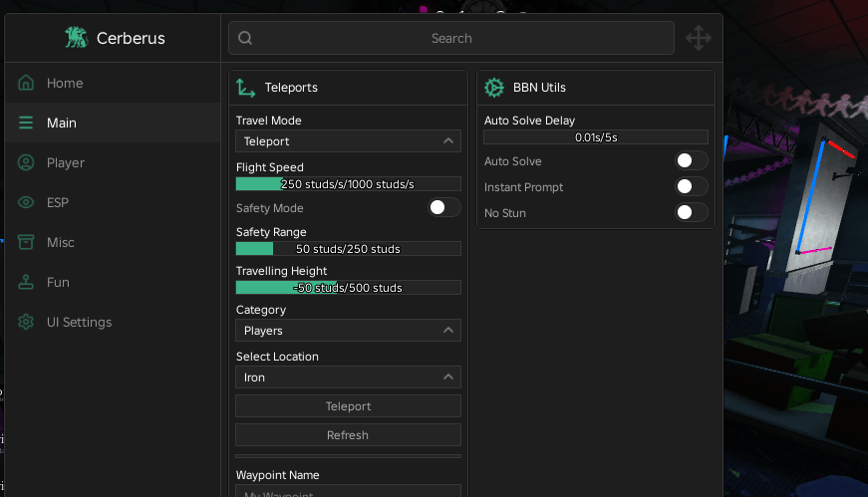Open the Category dropdown showing Players

click(x=348, y=331)
